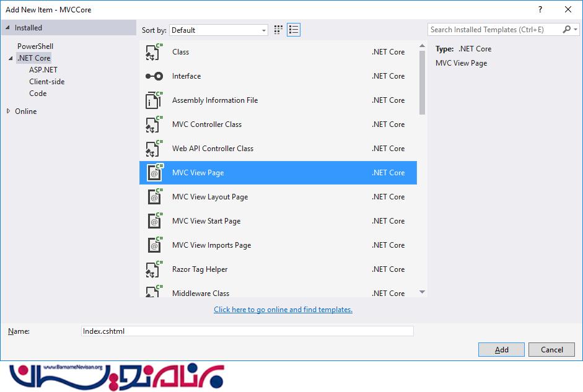This screenshot has height=392, width=583.
Task: Collapse the .NET Core tree node
Action: (11, 58)
